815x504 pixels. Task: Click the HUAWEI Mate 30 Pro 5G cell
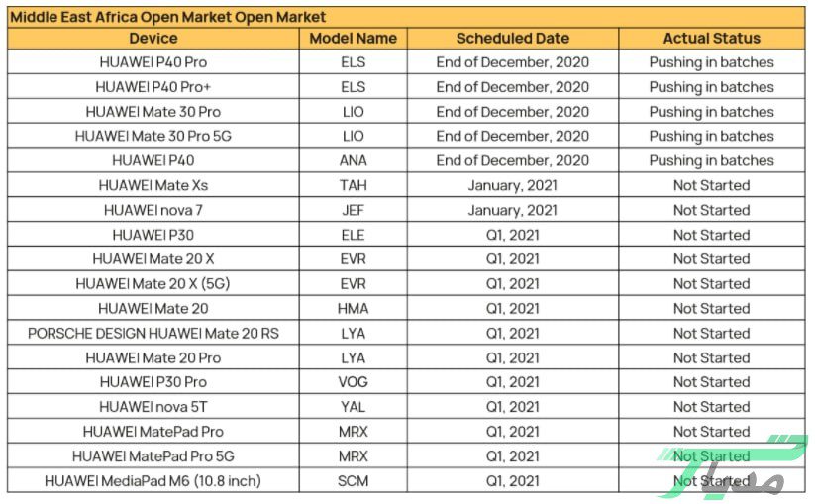[x=153, y=137]
